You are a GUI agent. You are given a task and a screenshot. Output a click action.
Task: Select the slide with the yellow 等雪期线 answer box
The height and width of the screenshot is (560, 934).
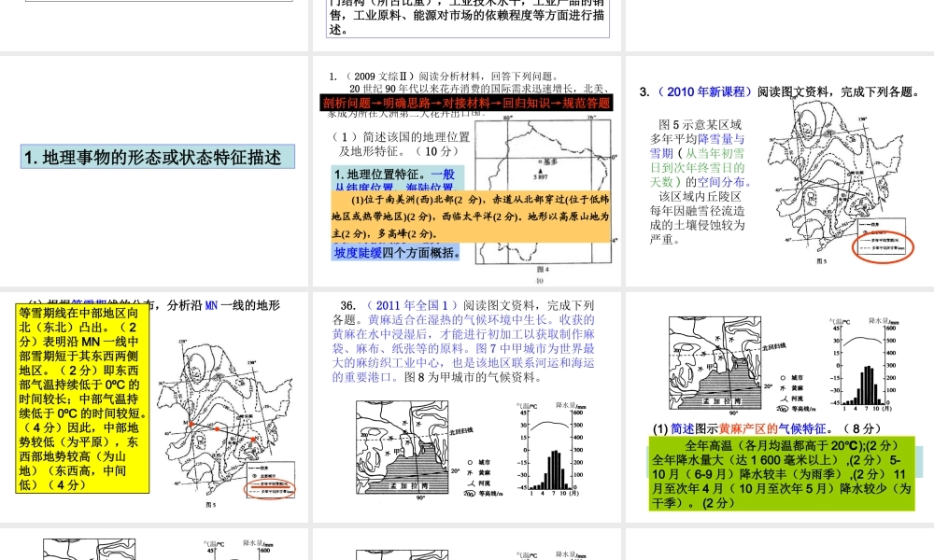154,407
